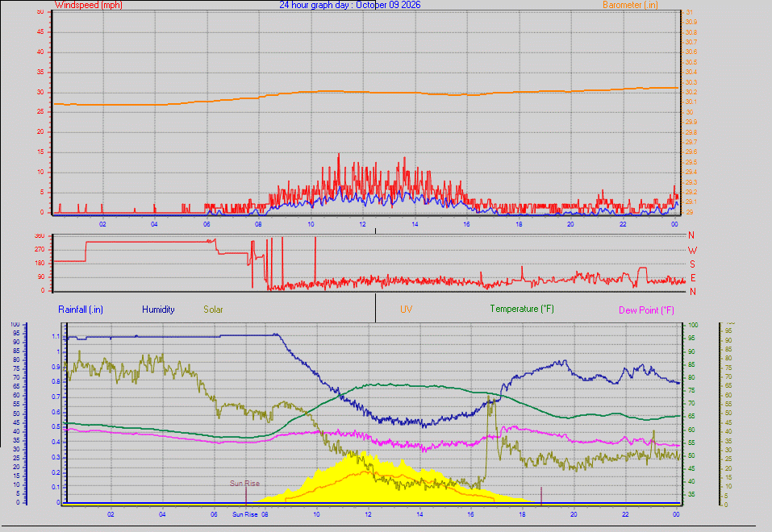This screenshot has width=772, height=532.
Task: Click the "0.5" value on the rainfall axis
Action: [56, 426]
